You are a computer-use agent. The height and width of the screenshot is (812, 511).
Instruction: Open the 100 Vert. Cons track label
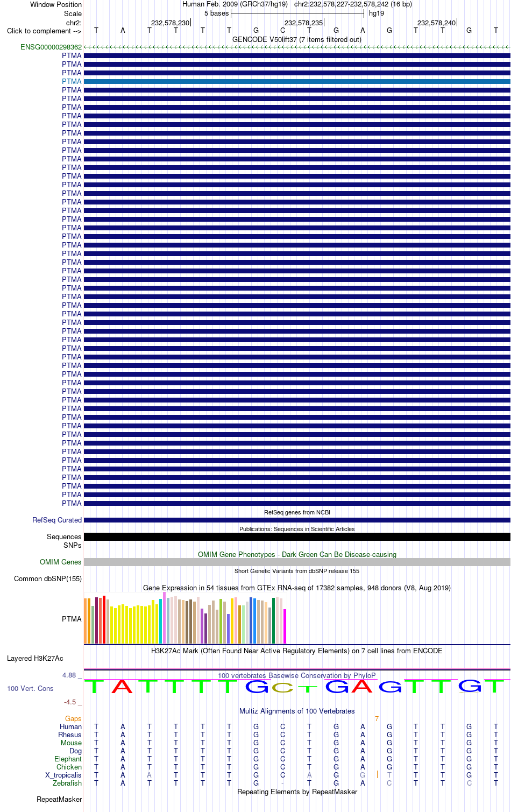(30, 688)
